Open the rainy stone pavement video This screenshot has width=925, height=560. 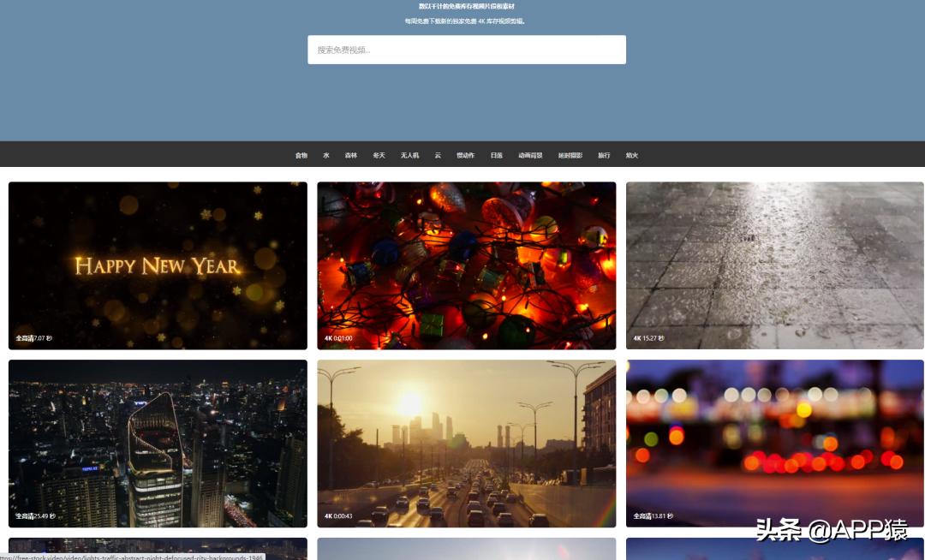click(x=775, y=265)
